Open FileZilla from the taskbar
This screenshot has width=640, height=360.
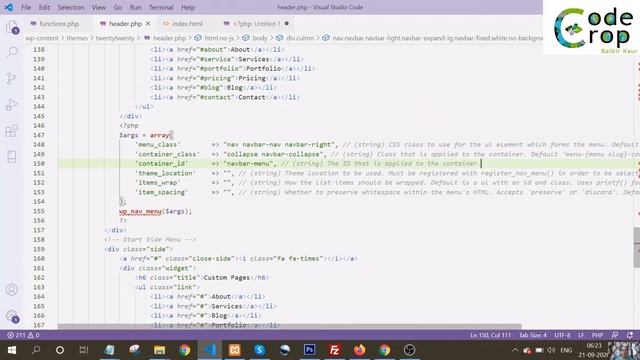[334, 350]
